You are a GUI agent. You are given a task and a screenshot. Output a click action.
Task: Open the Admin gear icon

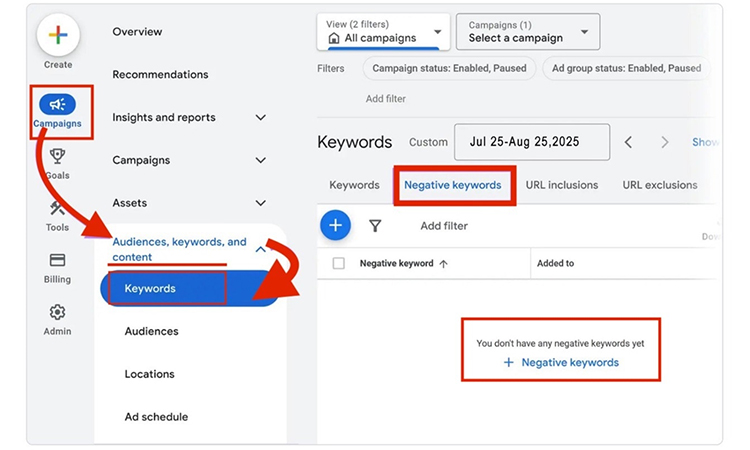click(57, 312)
